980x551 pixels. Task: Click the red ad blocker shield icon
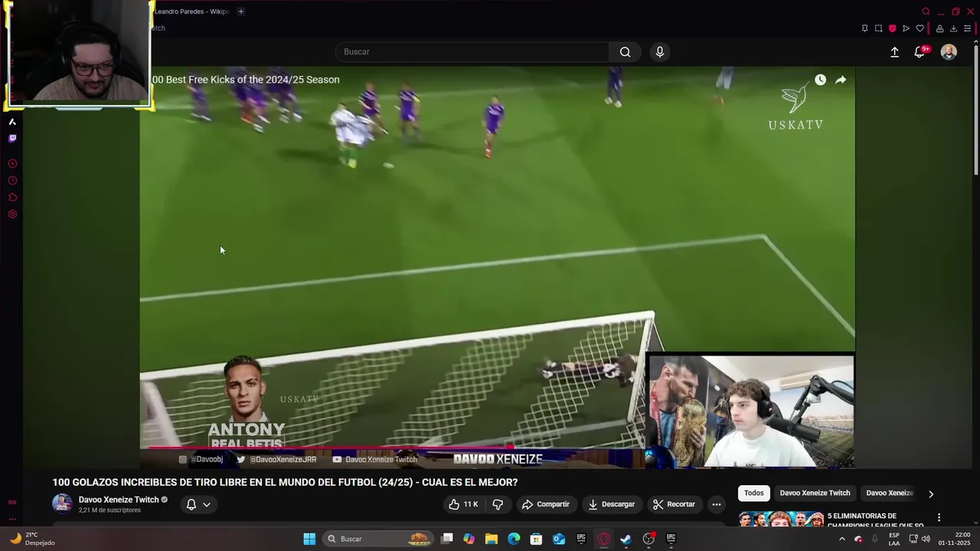coord(892,28)
